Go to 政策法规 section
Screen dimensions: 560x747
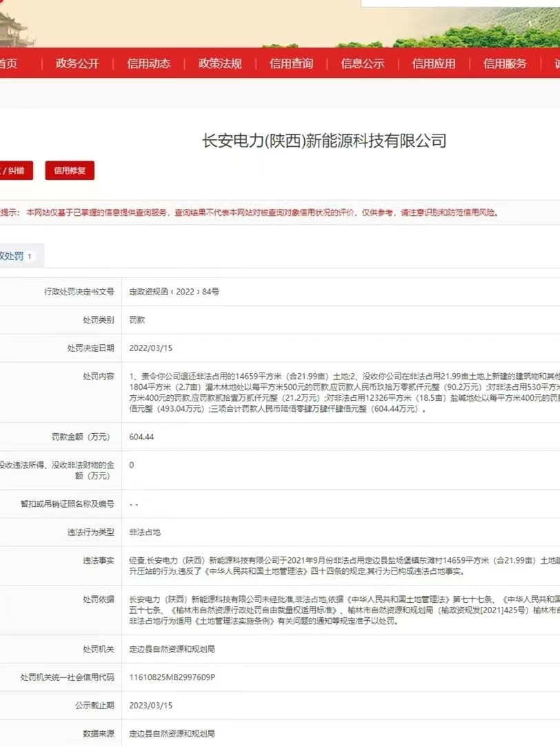click(x=220, y=63)
